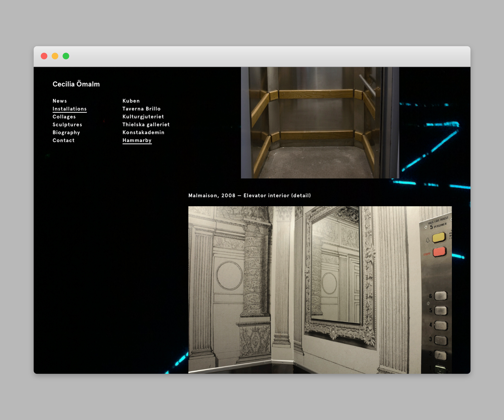View the Biography page
The width and height of the screenshot is (504, 420).
point(66,133)
